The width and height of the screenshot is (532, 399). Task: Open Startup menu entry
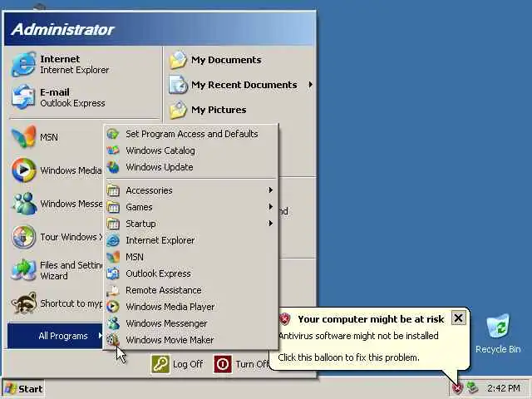[x=192, y=224]
